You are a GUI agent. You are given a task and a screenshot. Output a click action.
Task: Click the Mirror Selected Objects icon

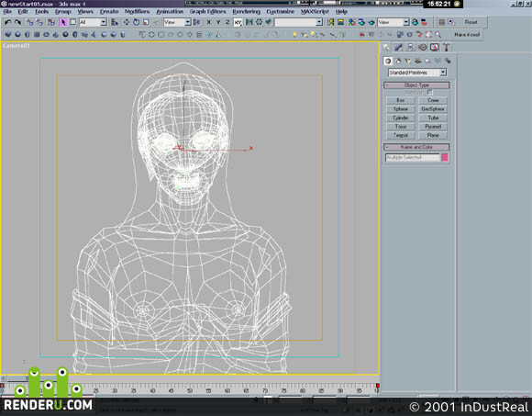[249, 22]
